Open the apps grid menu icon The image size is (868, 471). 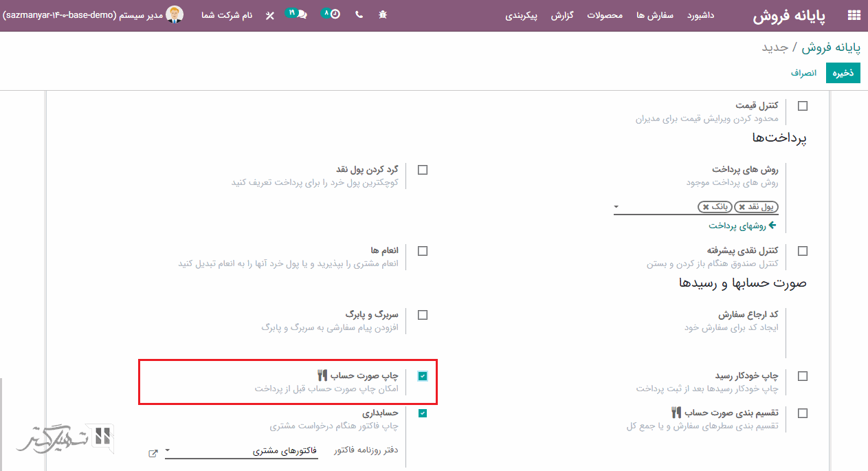tap(854, 15)
